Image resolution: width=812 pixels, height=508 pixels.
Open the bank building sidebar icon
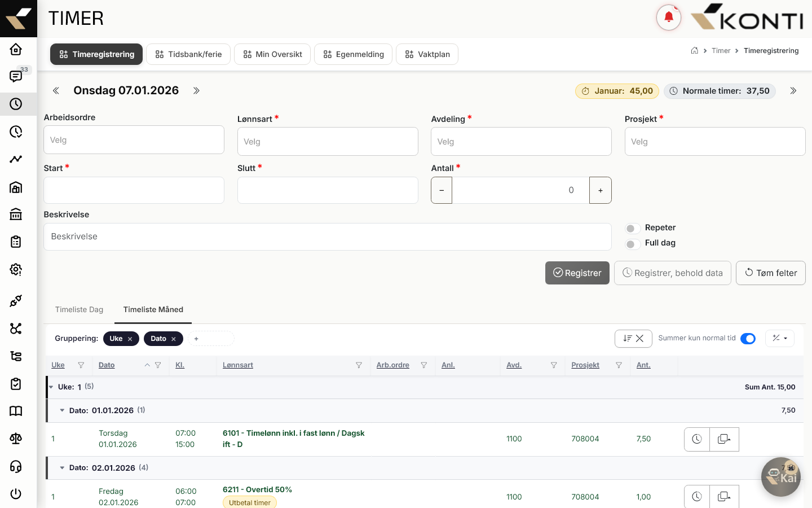pos(16,214)
